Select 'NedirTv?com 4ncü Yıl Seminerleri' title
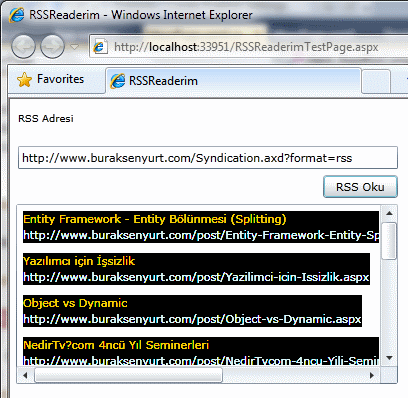 116,345
